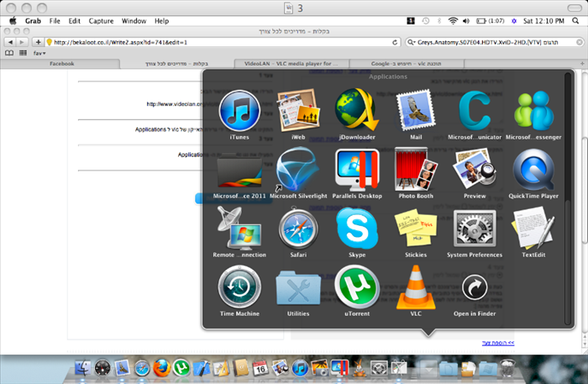The height and width of the screenshot is (384, 588).
Task: Go back in Safari
Action: (10, 42)
